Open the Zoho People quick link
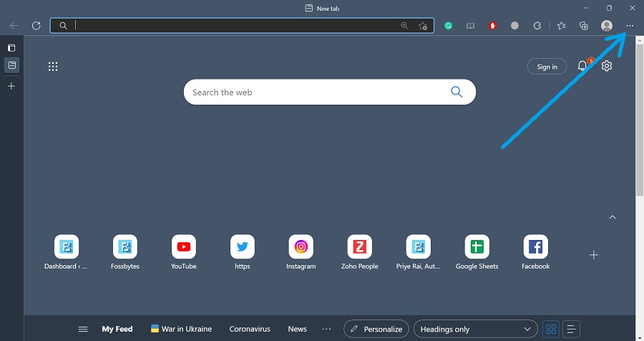This screenshot has width=644, height=341. tap(359, 252)
